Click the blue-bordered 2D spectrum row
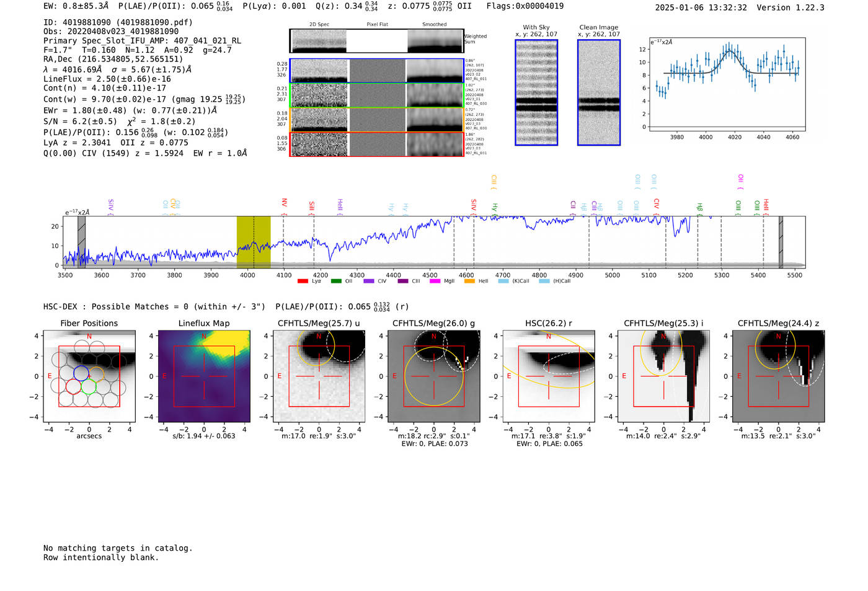868x591 pixels. tap(377, 71)
